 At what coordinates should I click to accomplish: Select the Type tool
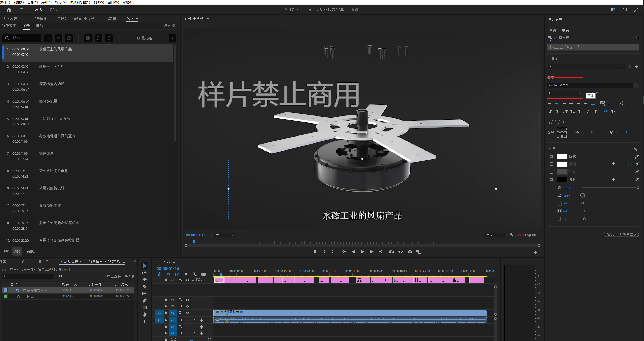click(x=145, y=322)
